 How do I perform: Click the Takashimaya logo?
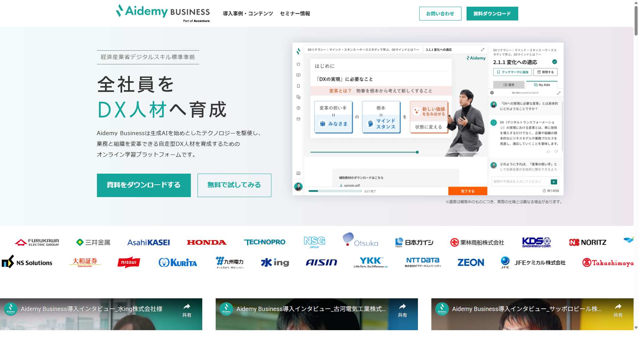(x=608, y=263)
